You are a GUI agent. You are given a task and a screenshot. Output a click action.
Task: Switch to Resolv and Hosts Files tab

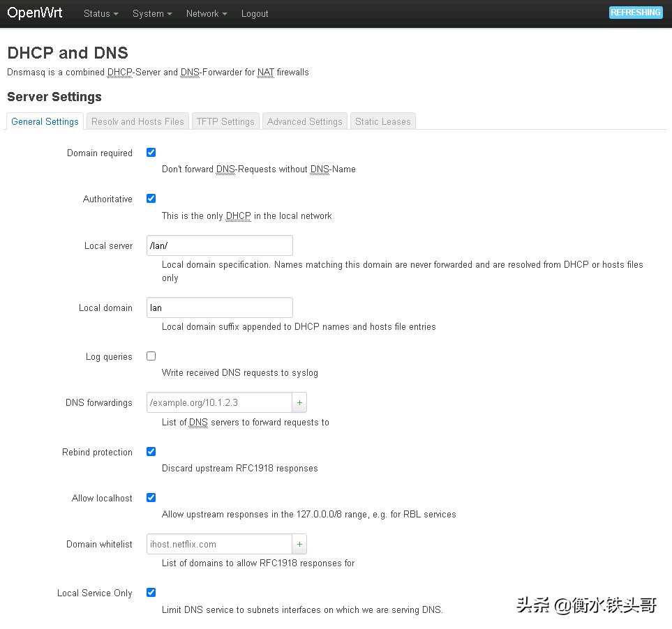[137, 121]
